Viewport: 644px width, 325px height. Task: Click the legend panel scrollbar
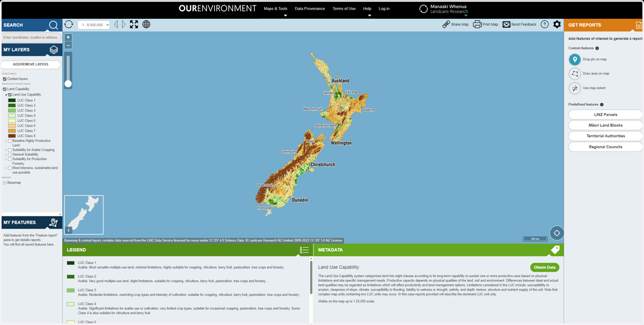pyautogui.click(x=311, y=278)
